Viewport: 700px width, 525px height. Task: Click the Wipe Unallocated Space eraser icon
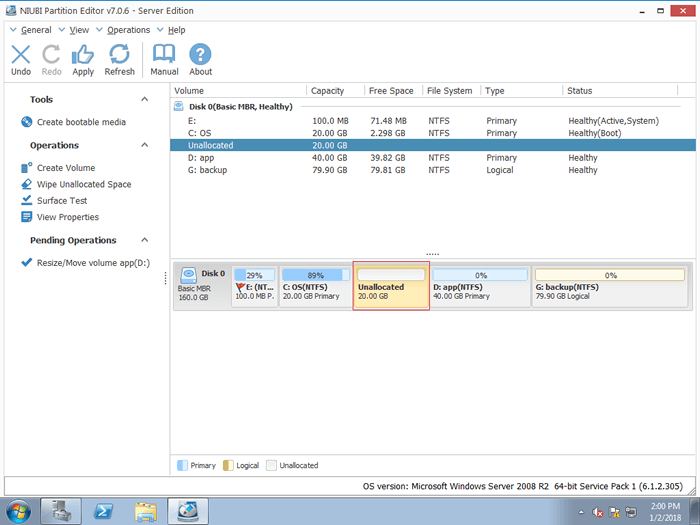click(x=26, y=184)
